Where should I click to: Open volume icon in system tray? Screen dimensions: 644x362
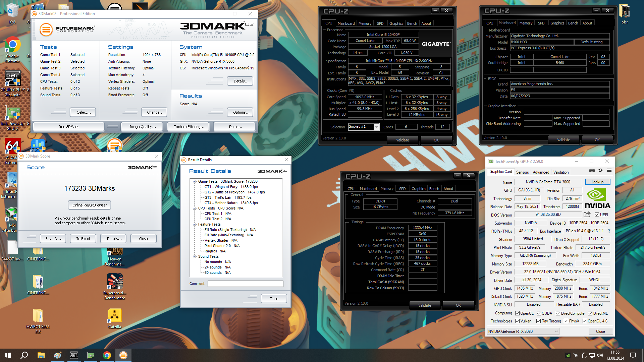pos(600,355)
